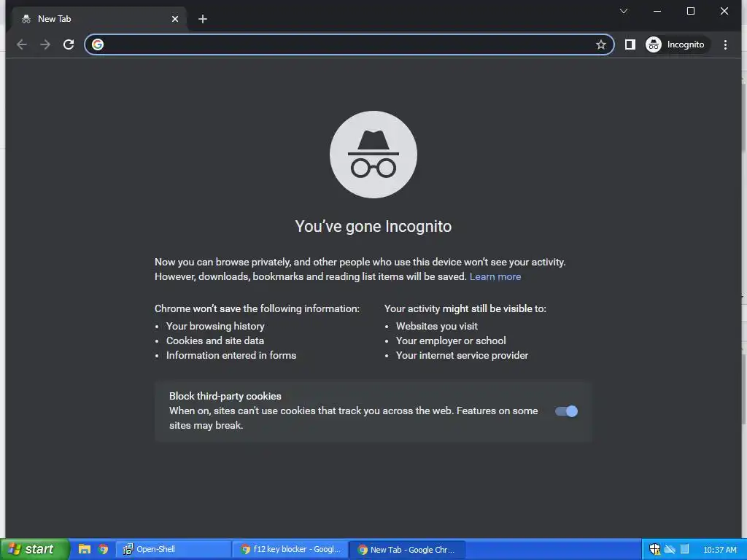Click the Windows start button
The width and height of the screenshot is (747, 560).
click(x=34, y=549)
